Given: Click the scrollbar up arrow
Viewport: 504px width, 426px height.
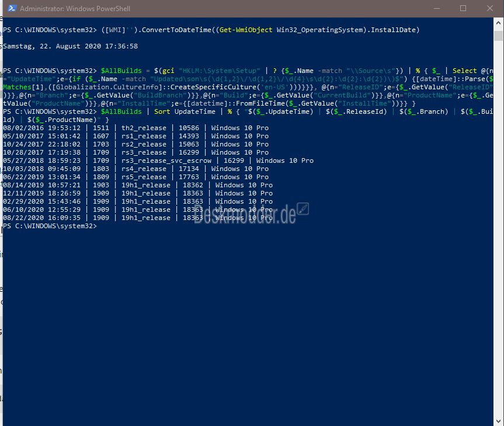Looking at the screenshot, I should tap(499, 23).
